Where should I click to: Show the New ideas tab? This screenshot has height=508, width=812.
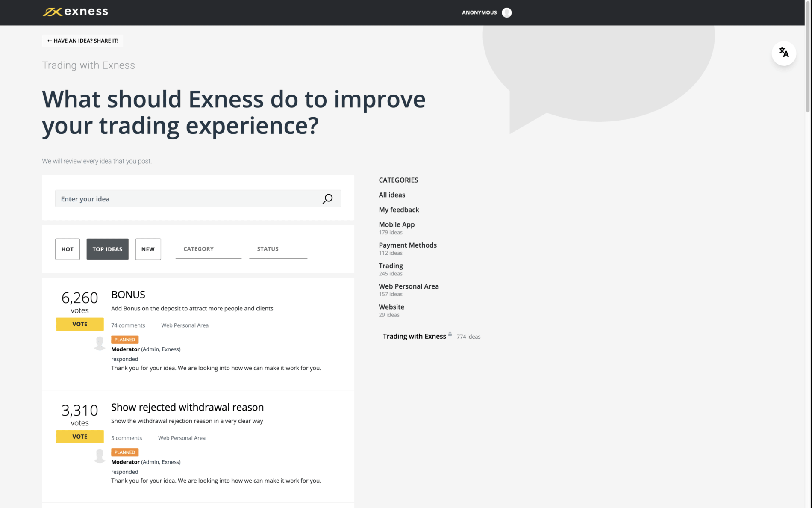coord(148,249)
